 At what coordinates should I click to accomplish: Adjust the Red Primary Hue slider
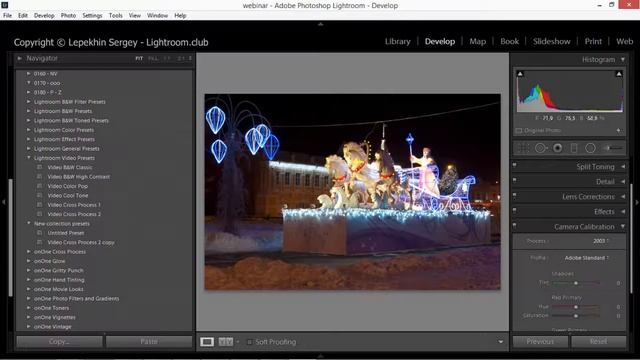[576, 307]
